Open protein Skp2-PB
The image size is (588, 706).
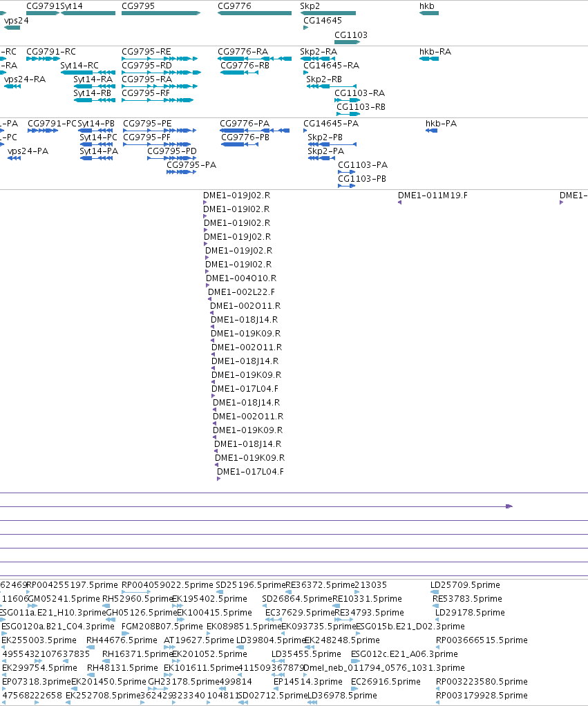332,144
